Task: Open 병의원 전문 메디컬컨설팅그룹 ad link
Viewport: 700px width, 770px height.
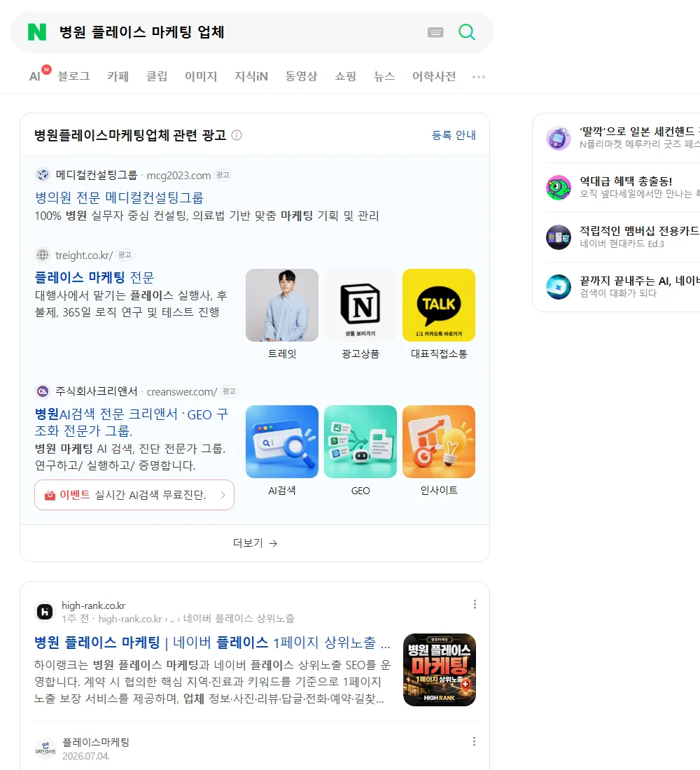Action: [x=119, y=197]
